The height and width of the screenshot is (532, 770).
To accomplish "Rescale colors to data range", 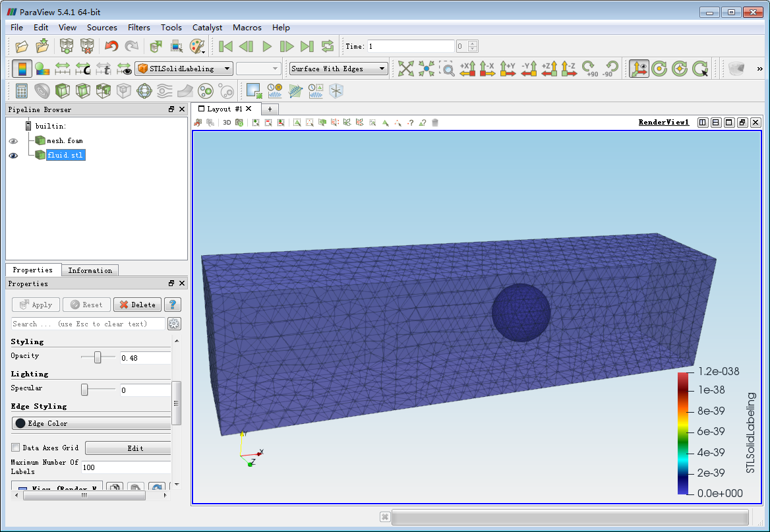I will 63,69.
